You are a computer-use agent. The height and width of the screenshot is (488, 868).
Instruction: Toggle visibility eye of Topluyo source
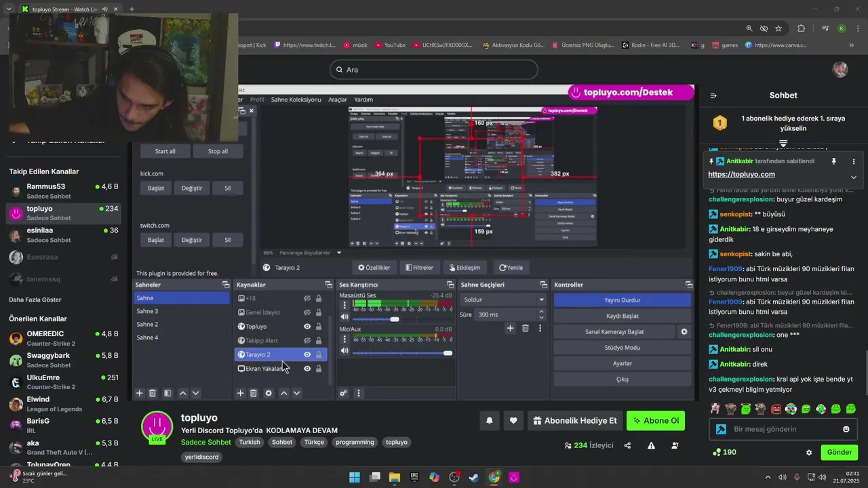(x=307, y=327)
